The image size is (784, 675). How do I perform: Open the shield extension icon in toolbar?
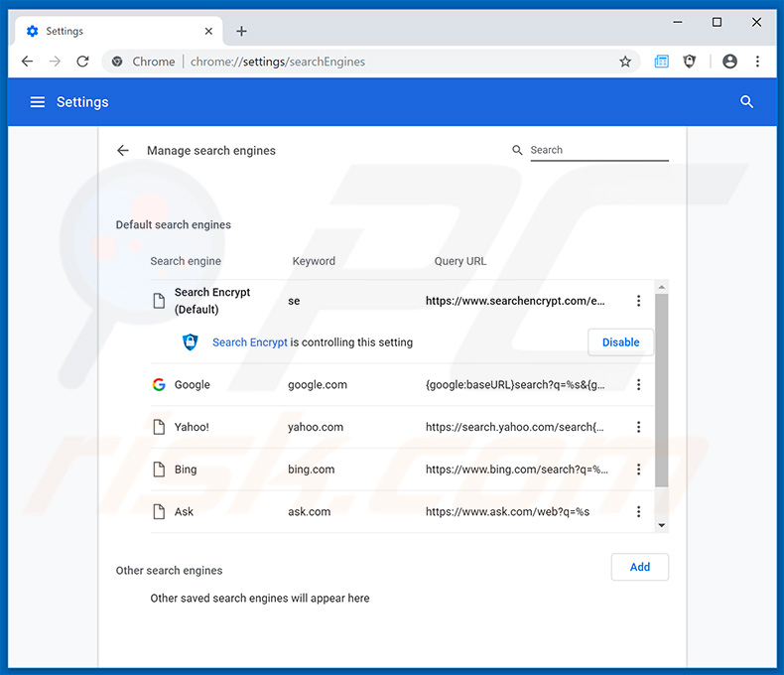point(690,62)
